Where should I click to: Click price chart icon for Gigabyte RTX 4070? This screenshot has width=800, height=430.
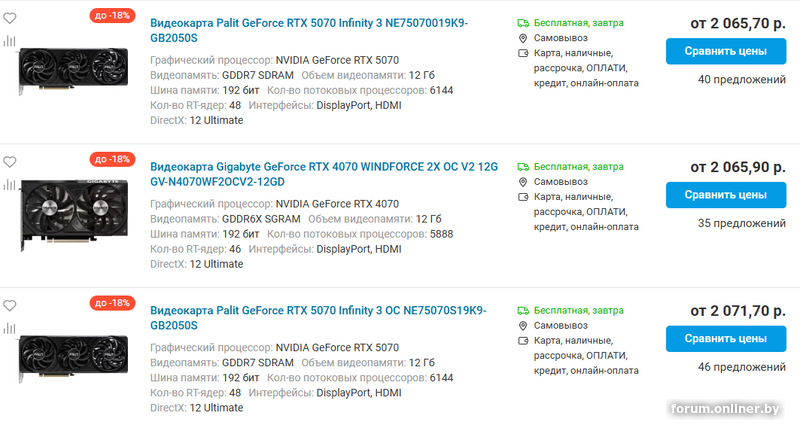pos(10,185)
